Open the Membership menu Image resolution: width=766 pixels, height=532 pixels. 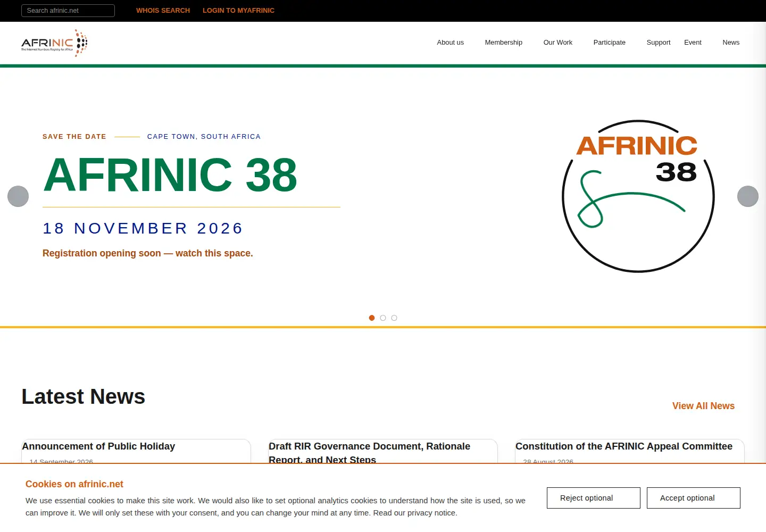pyautogui.click(x=504, y=43)
